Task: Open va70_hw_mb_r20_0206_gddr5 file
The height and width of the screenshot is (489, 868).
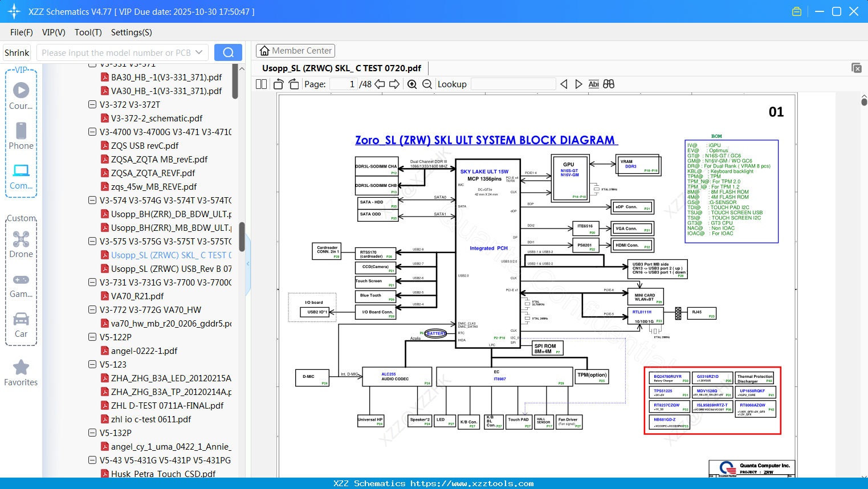Action: [x=171, y=324]
